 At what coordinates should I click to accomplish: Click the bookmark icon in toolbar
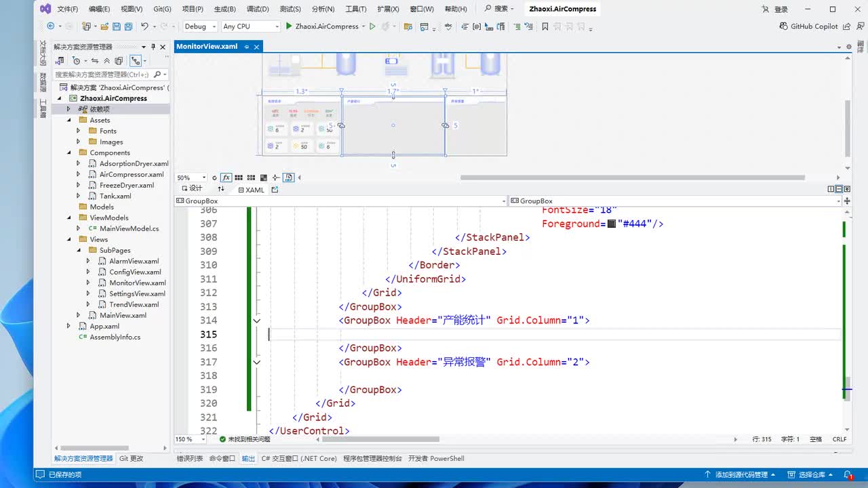[545, 26]
